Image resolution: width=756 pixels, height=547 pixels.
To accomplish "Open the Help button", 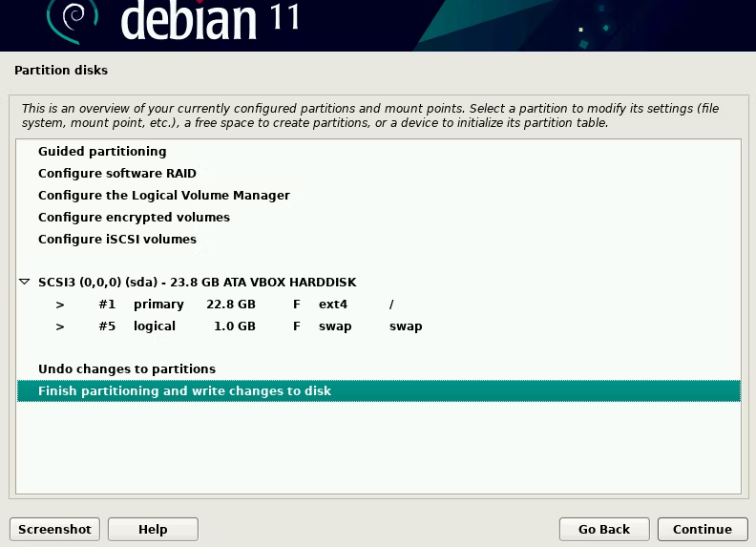I will [153, 529].
